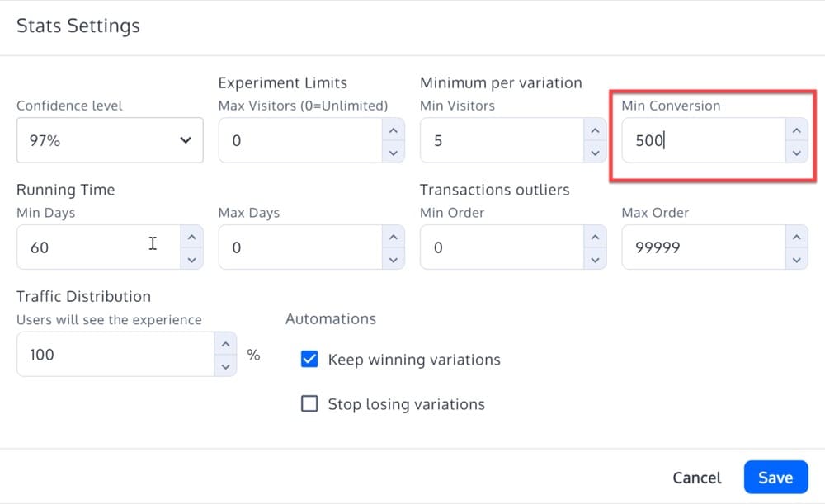Click the Min Days input field
The height and width of the screenshot is (504, 825).
click(99, 247)
